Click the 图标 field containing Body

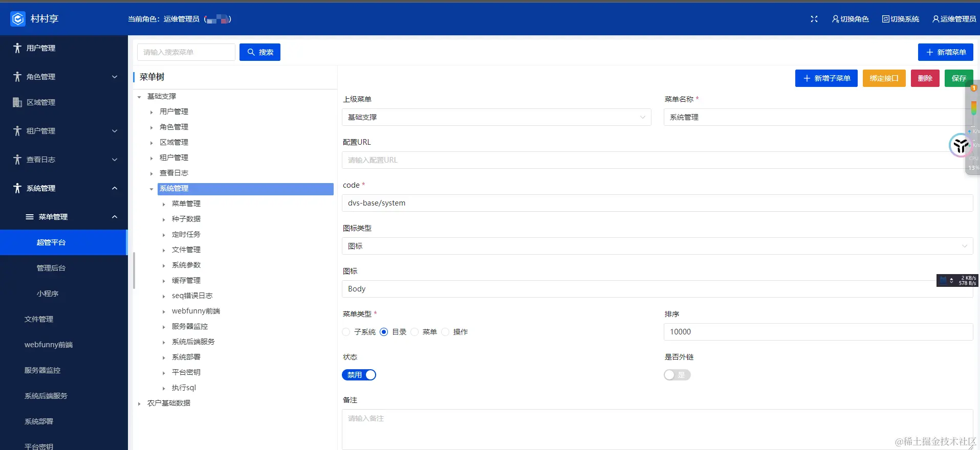[x=657, y=289]
